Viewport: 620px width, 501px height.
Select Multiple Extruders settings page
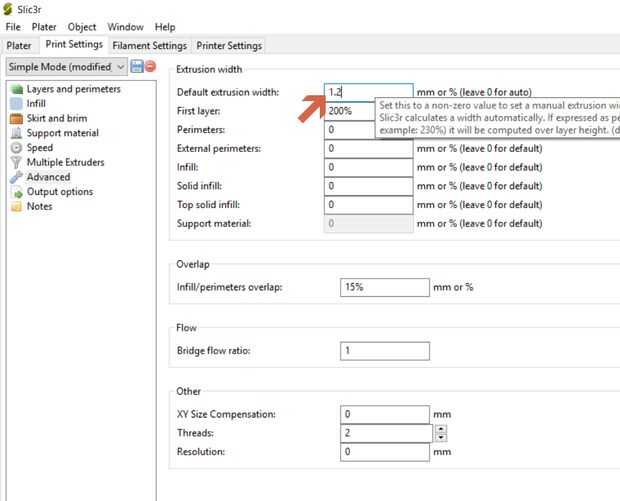pyautogui.click(x=65, y=162)
